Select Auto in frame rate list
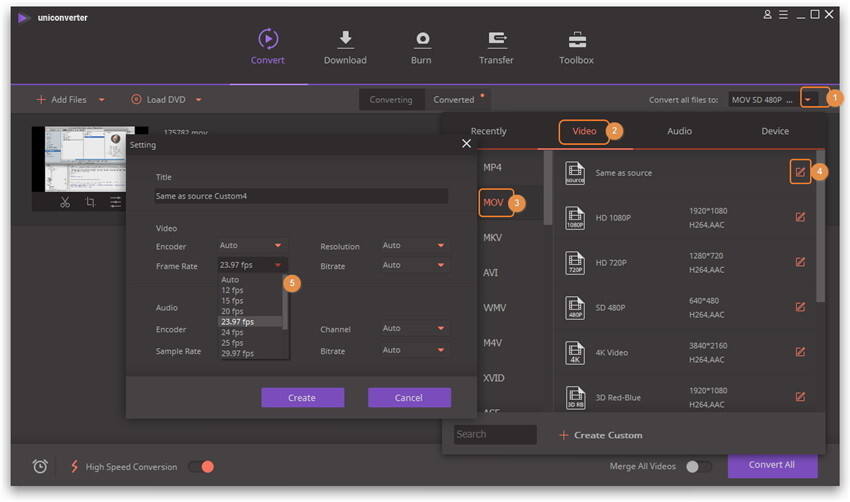The height and width of the screenshot is (502, 850). [230, 280]
